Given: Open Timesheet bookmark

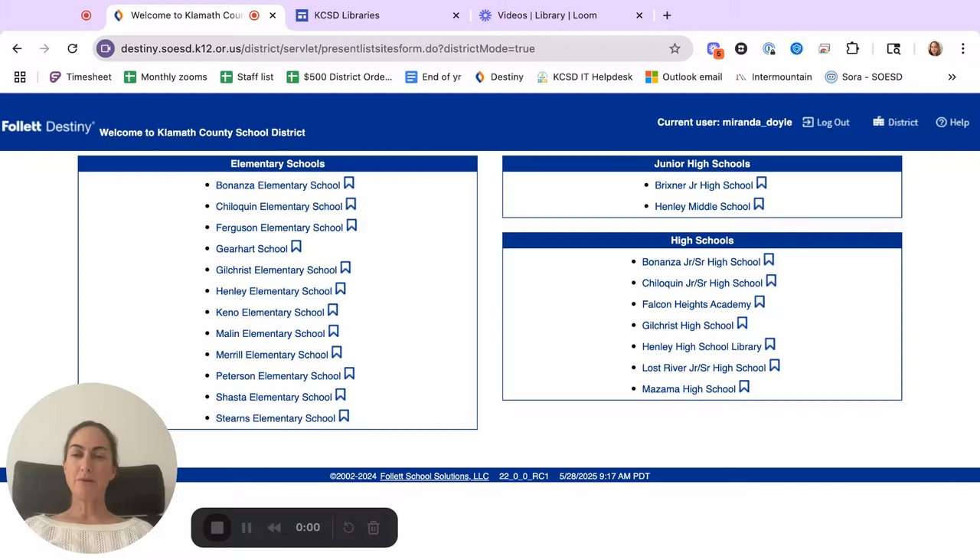Looking at the screenshot, I should [x=80, y=77].
